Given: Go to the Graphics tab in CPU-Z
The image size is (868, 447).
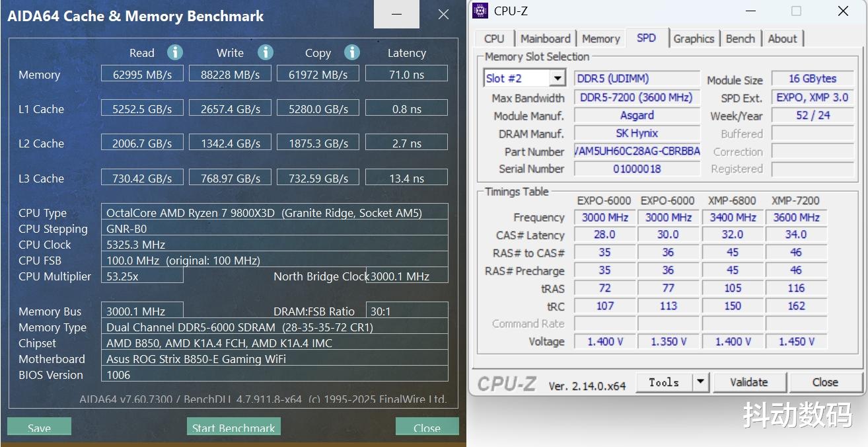Looking at the screenshot, I should [x=694, y=39].
